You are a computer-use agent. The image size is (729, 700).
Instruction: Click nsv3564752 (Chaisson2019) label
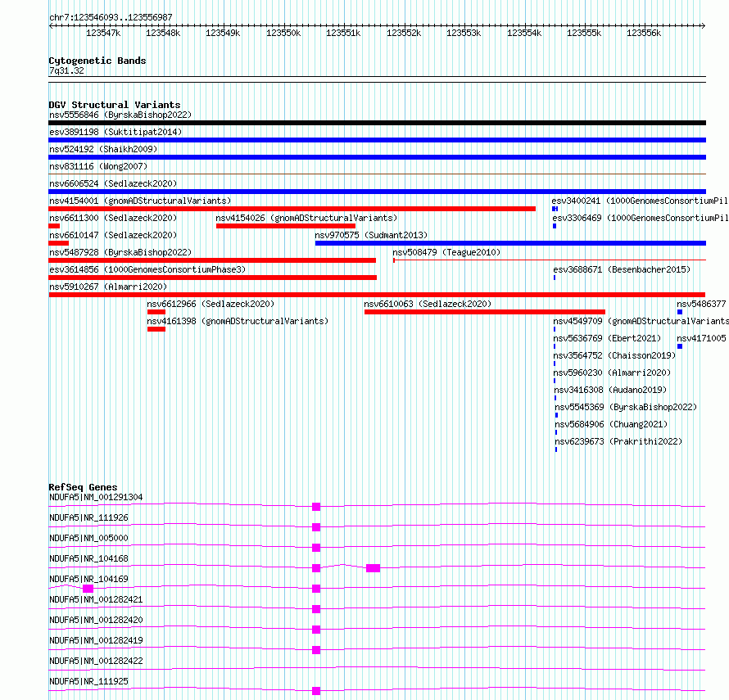pyautogui.click(x=614, y=355)
